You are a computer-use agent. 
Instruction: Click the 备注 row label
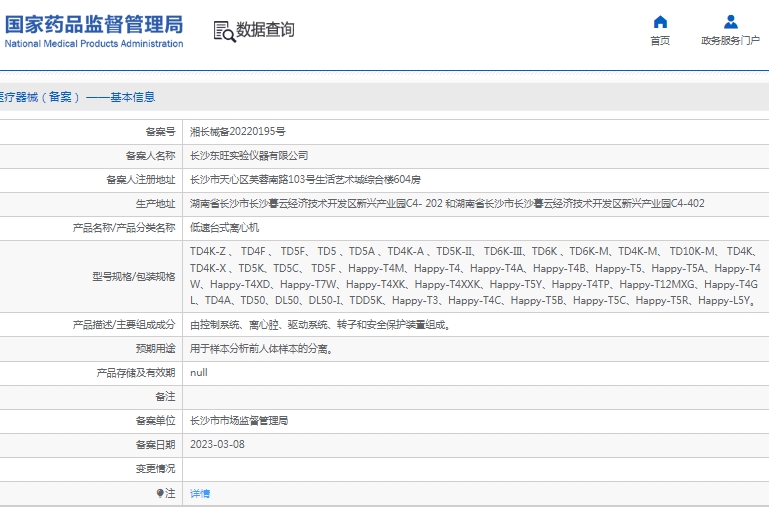[165, 396]
